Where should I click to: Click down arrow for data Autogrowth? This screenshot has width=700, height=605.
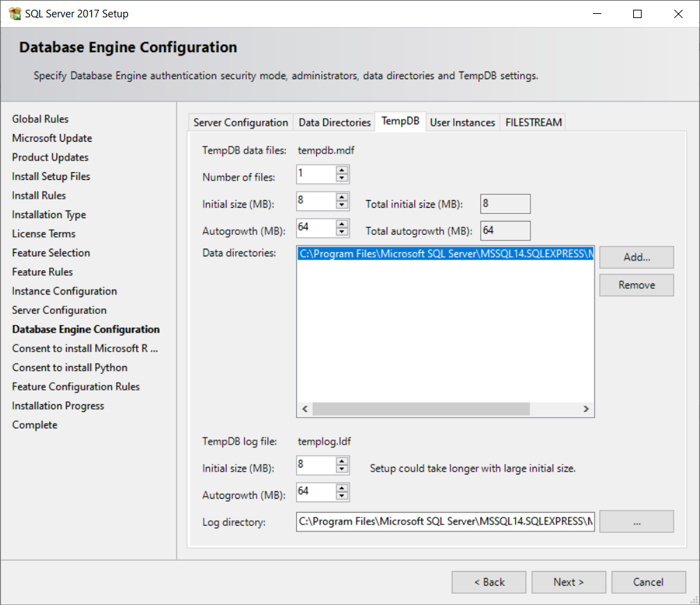tap(341, 232)
